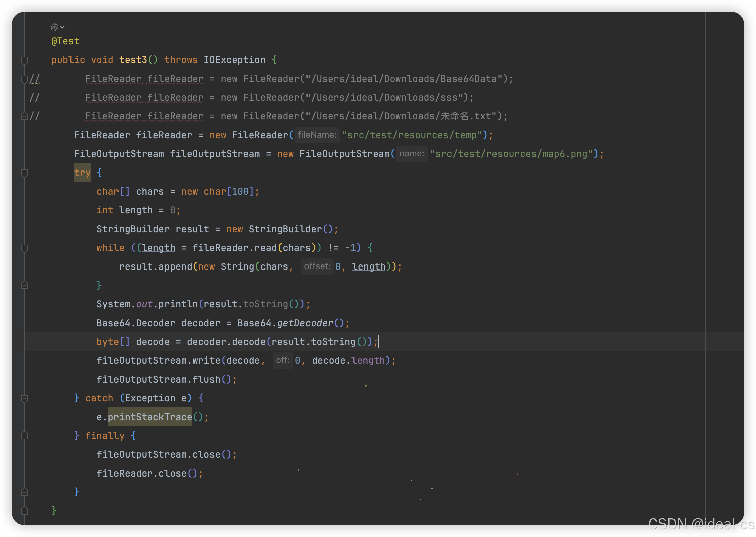The width and height of the screenshot is (756, 537).
Task: Click the name: parameter hint in FileOutputStream
Action: pos(412,154)
